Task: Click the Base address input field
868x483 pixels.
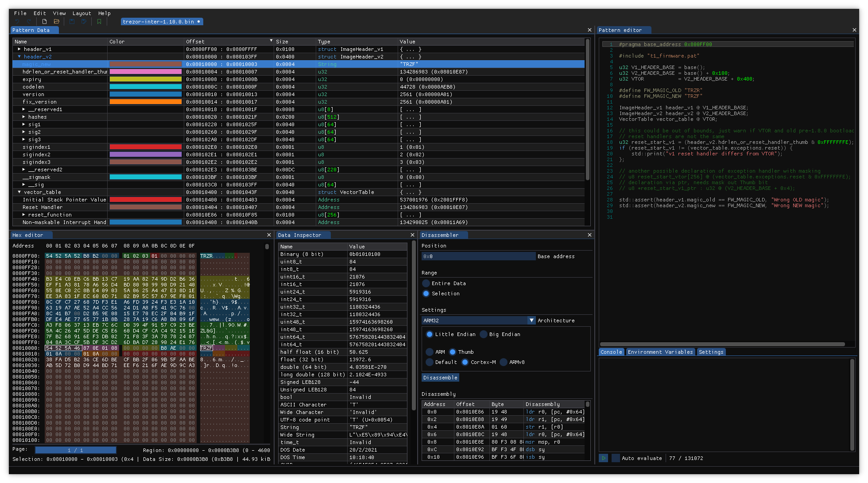Action: pos(478,256)
